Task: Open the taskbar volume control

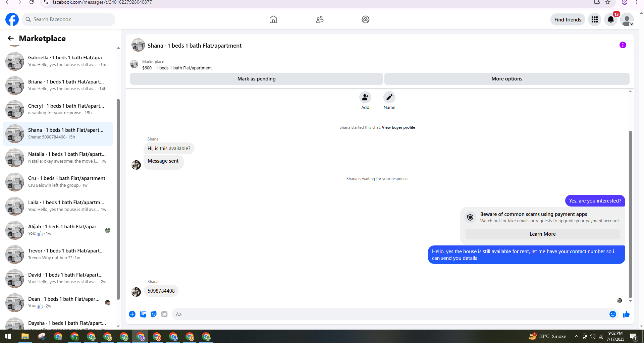Action: (x=593, y=336)
